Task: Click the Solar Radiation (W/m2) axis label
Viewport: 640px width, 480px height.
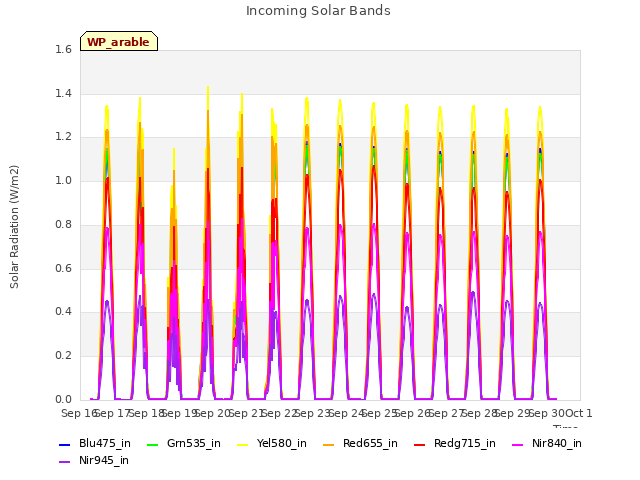Action: tap(14, 227)
